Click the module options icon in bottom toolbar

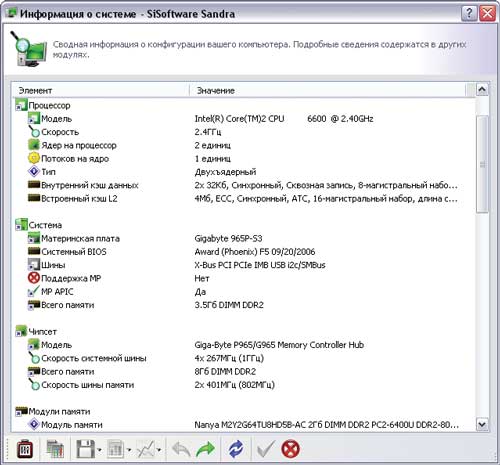tap(25, 449)
